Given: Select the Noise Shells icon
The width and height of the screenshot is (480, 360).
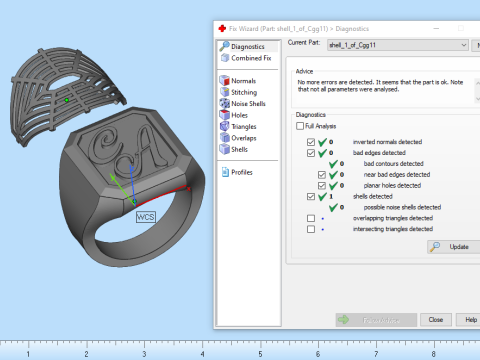Looking at the screenshot, I should tap(225, 103).
